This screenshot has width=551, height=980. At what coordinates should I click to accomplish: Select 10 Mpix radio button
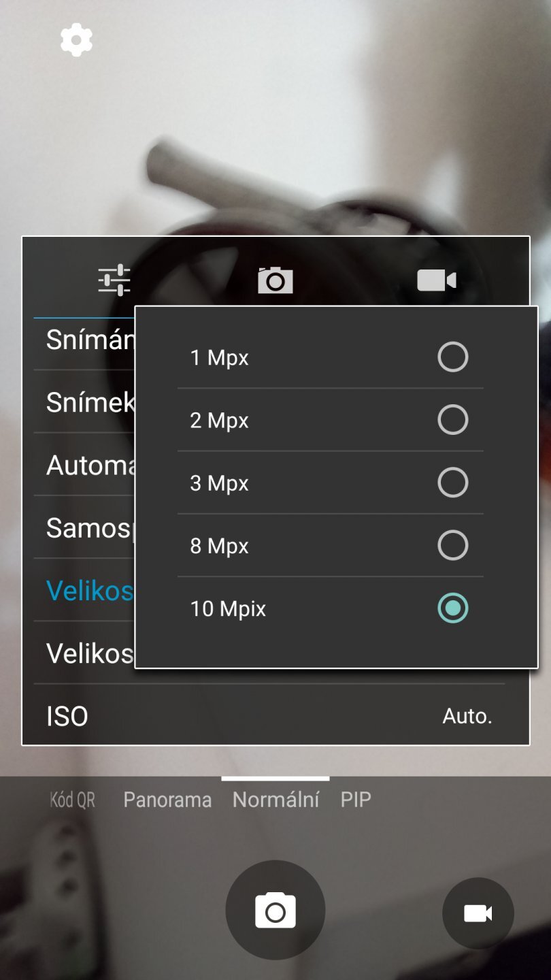[452, 608]
